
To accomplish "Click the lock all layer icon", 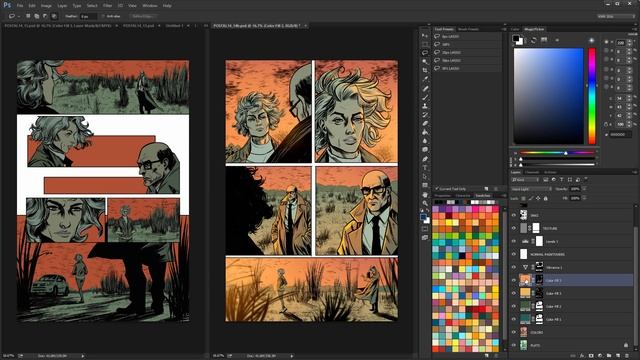I will [x=546, y=198].
